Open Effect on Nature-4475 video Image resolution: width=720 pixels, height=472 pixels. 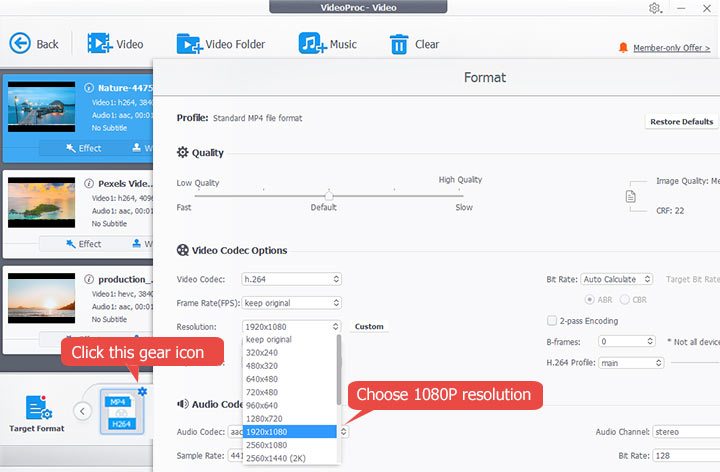tap(84, 148)
